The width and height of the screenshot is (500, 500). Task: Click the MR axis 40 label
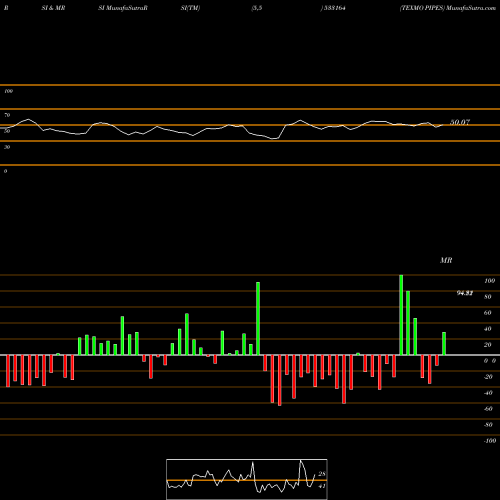pyautogui.click(x=488, y=329)
